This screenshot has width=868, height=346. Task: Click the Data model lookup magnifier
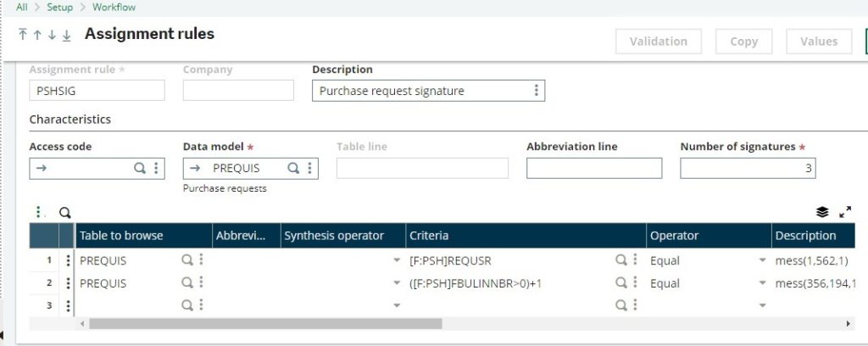pos(293,168)
